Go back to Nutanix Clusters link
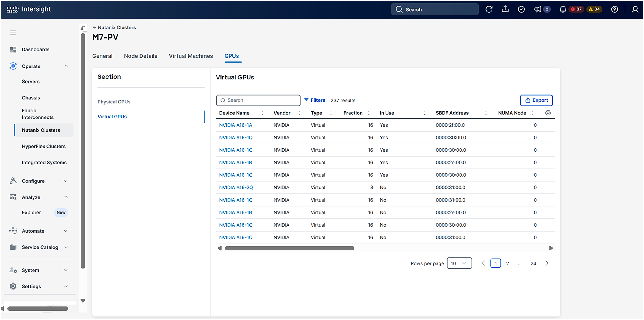 (x=114, y=27)
